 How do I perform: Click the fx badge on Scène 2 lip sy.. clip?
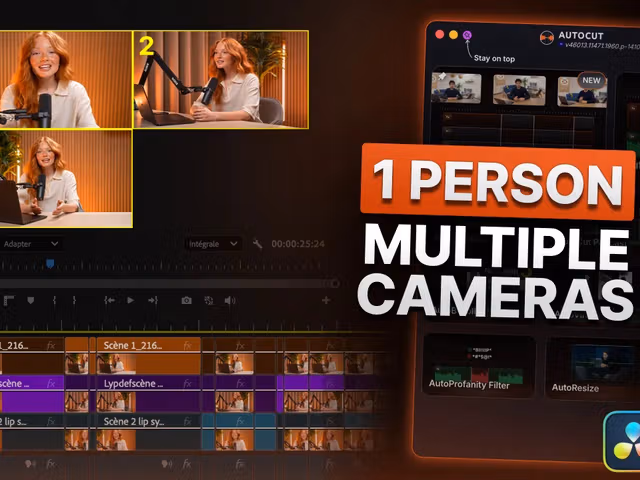tap(187, 421)
